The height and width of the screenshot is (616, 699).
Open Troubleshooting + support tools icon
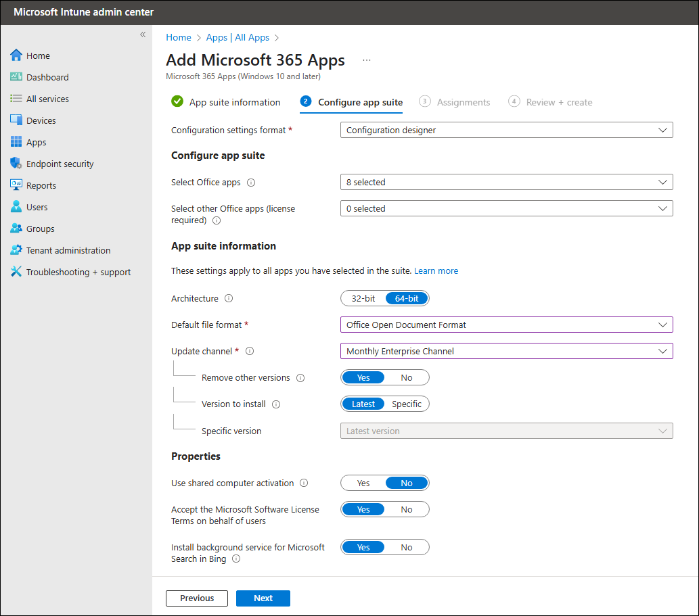(16, 272)
